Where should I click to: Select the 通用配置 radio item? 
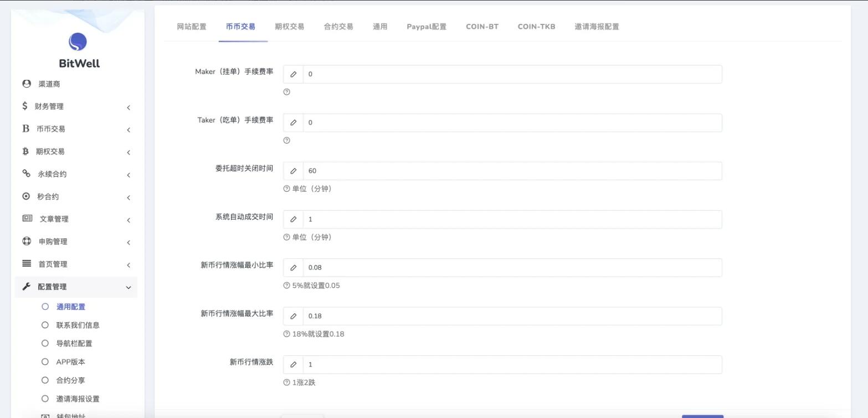pyautogui.click(x=45, y=307)
